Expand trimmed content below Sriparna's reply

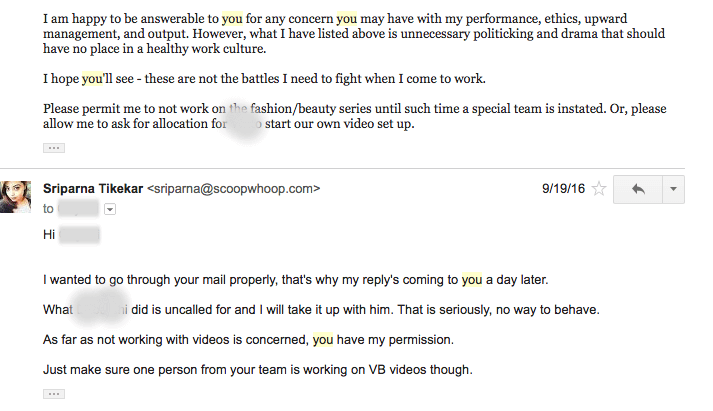coord(54,394)
